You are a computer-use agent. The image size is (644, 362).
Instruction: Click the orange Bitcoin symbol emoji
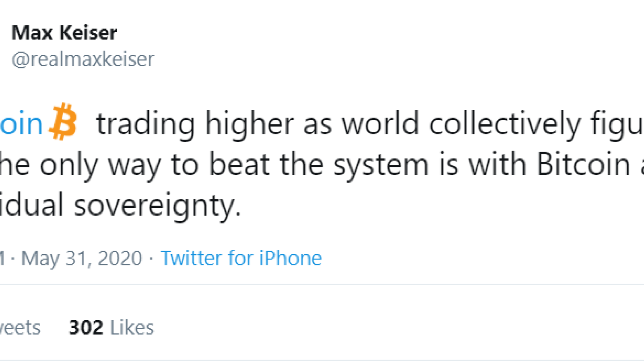pos(63,121)
